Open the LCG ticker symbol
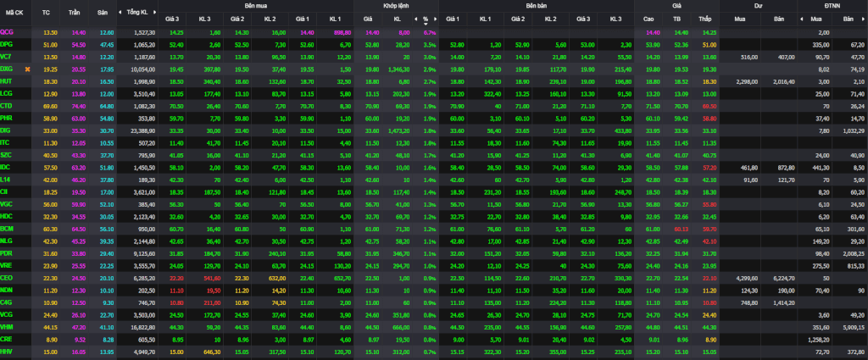Viewport: 868px width, 360px height. pos(7,93)
